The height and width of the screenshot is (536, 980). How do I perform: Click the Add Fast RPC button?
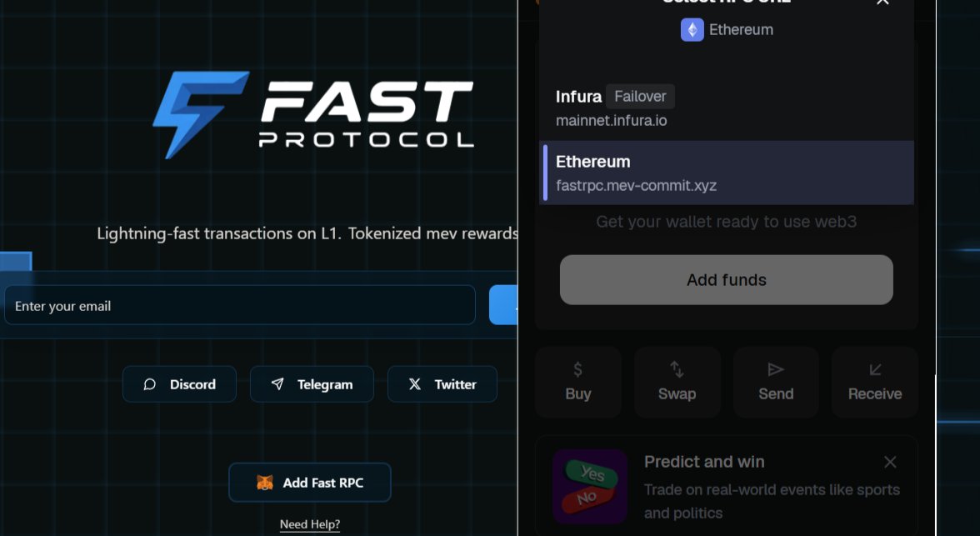click(310, 482)
